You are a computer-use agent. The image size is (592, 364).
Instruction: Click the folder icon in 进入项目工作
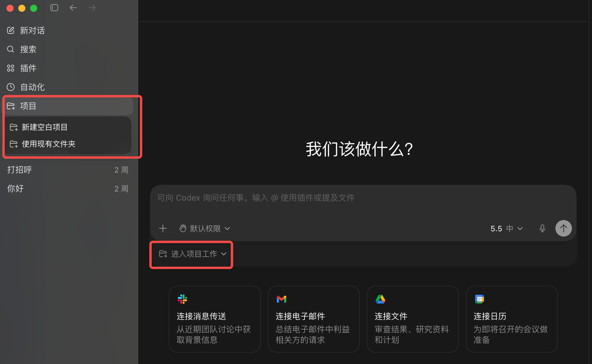(x=163, y=254)
